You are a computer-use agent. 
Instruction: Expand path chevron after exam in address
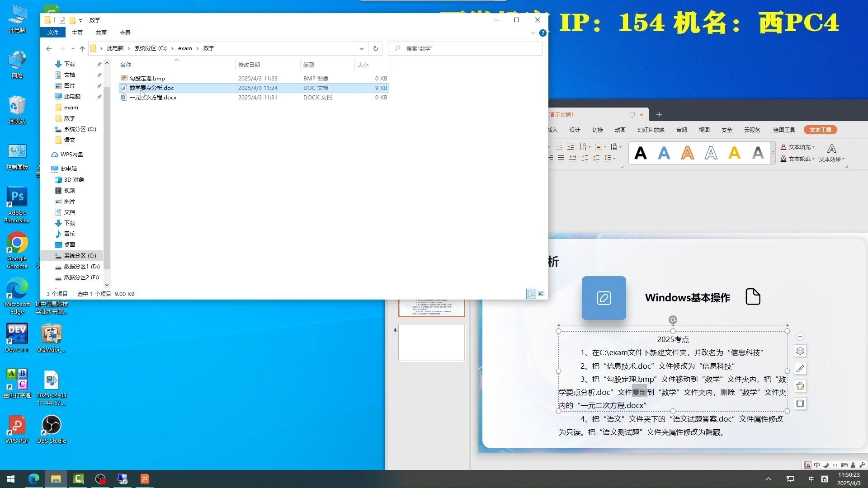tap(198, 48)
